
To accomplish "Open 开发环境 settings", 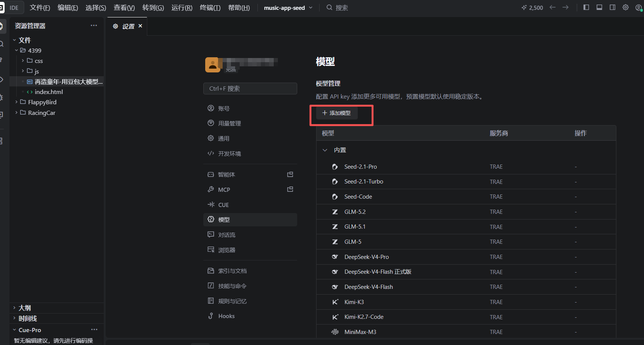I will tap(250, 154).
